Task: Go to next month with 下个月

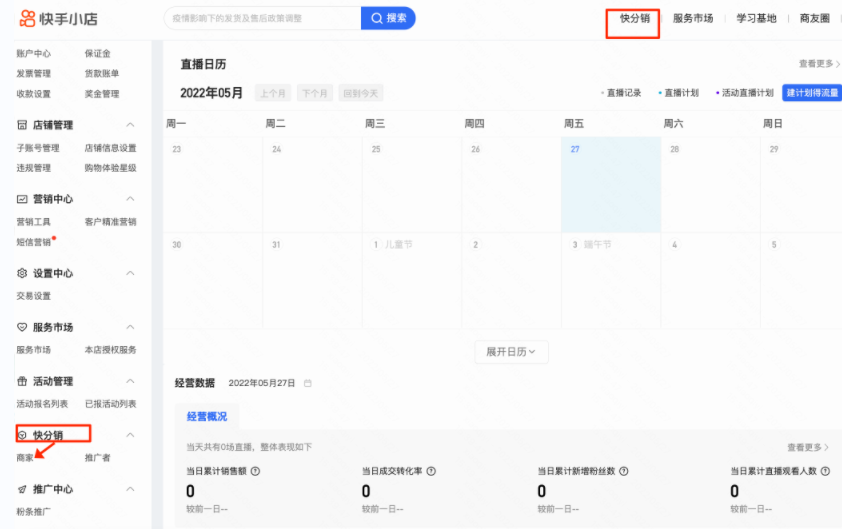Action: [x=315, y=93]
